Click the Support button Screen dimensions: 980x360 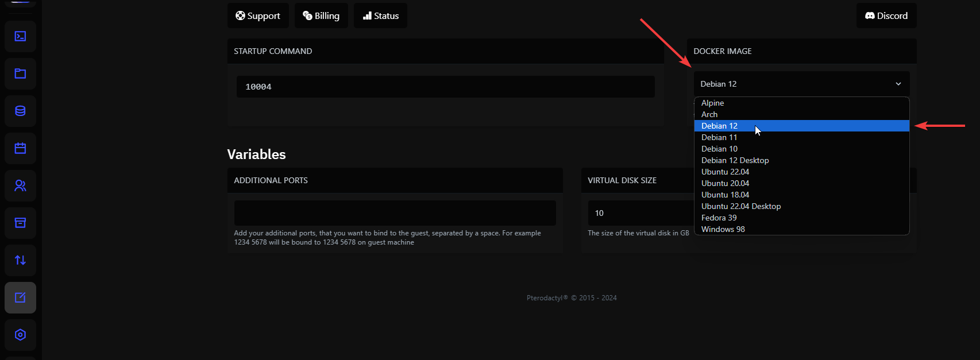point(258,16)
